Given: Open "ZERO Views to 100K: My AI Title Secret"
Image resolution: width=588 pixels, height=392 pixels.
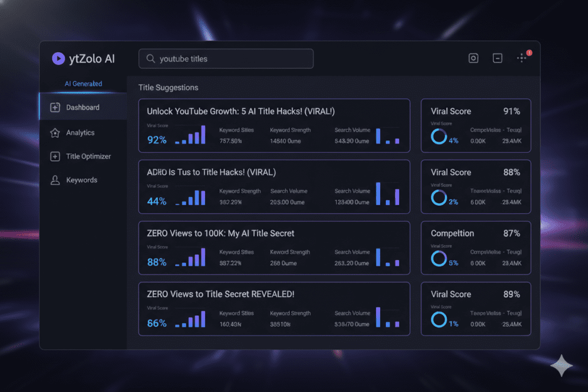Looking at the screenshot, I should 220,234.
